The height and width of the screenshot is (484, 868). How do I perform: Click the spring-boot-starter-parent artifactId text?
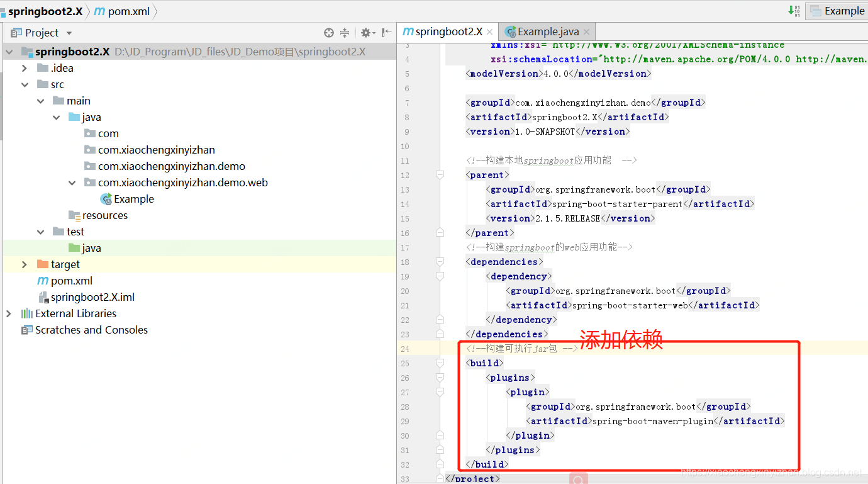point(617,204)
